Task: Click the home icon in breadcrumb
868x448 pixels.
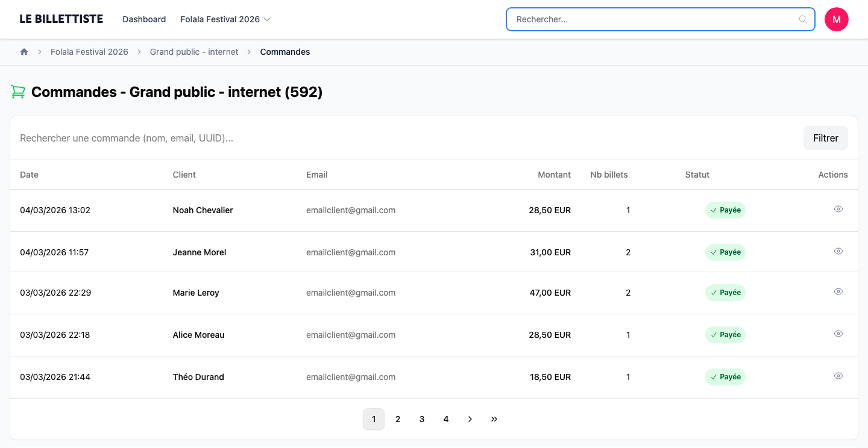Action: [24, 52]
